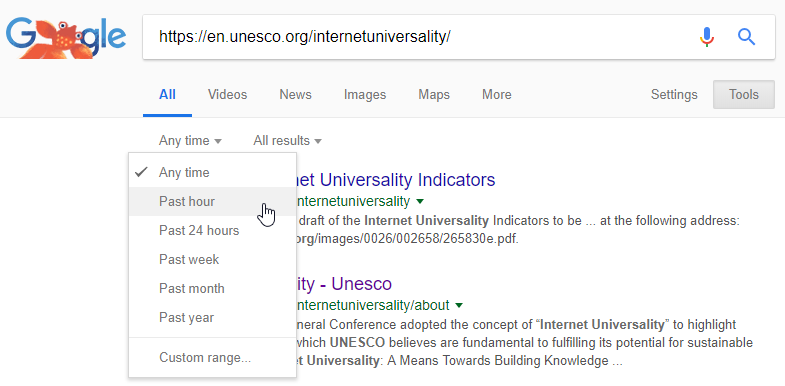Open the Images tab
Image resolution: width=785 pixels, height=386 pixels.
point(365,95)
